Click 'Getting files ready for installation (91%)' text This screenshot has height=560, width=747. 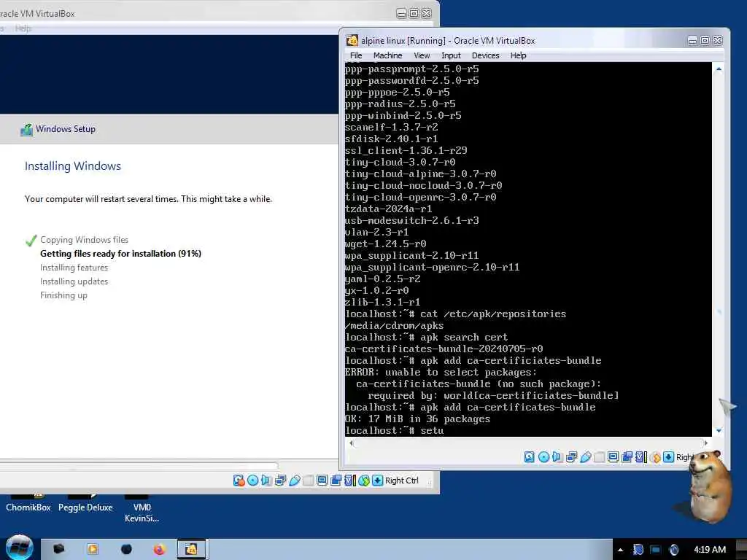point(120,254)
